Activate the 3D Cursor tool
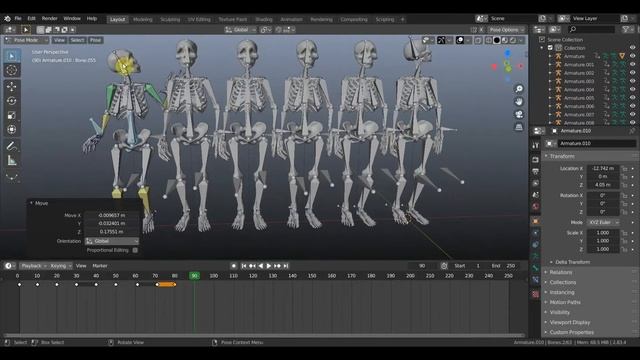Image resolution: width=640 pixels, height=360 pixels. click(x=12, y=70)
